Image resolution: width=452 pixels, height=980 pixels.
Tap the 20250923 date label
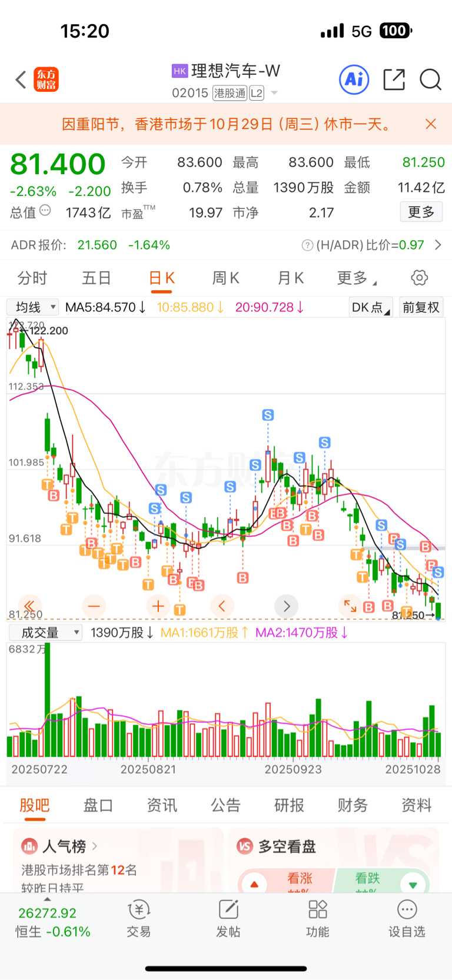(293, 769)
